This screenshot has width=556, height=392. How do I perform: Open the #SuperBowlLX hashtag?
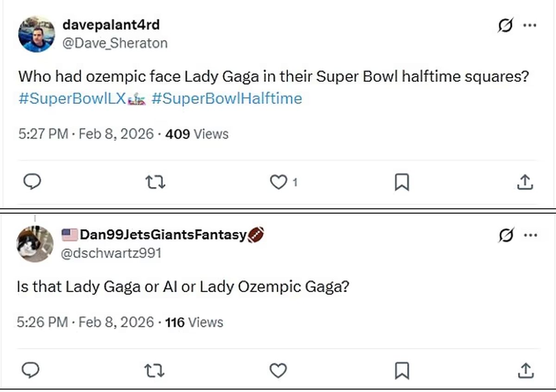72,98
